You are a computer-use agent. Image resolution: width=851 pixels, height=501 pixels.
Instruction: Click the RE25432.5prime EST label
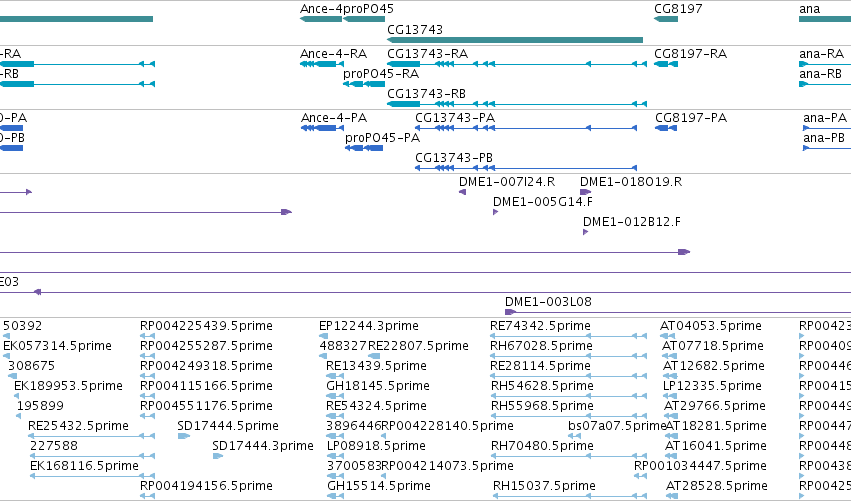pos(78,426)
